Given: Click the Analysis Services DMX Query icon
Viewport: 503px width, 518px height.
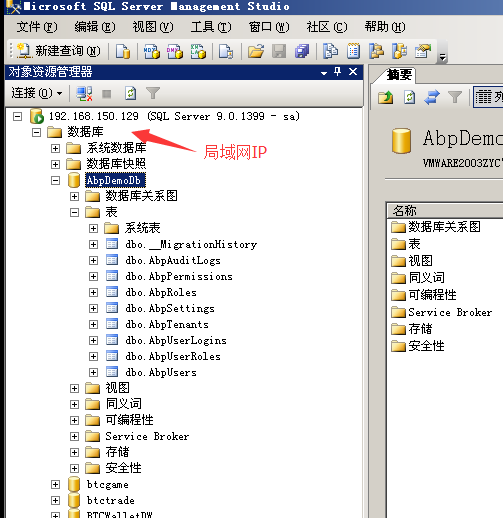Looking at the screenshot, I should [175, 51].
